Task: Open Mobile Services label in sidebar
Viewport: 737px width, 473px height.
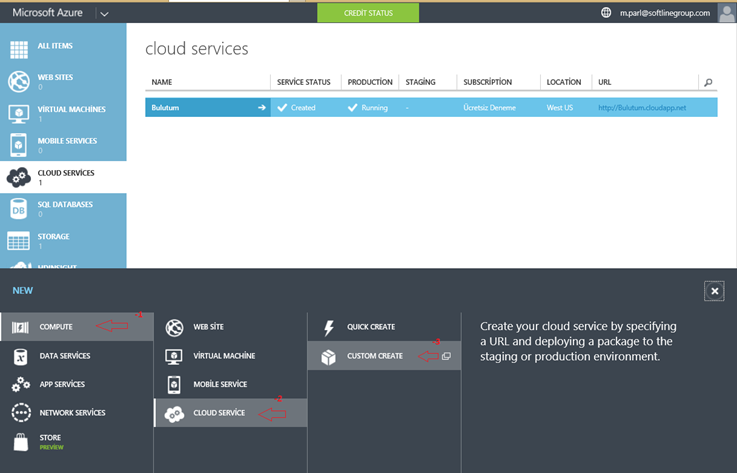Action: (x=67, y=141)
